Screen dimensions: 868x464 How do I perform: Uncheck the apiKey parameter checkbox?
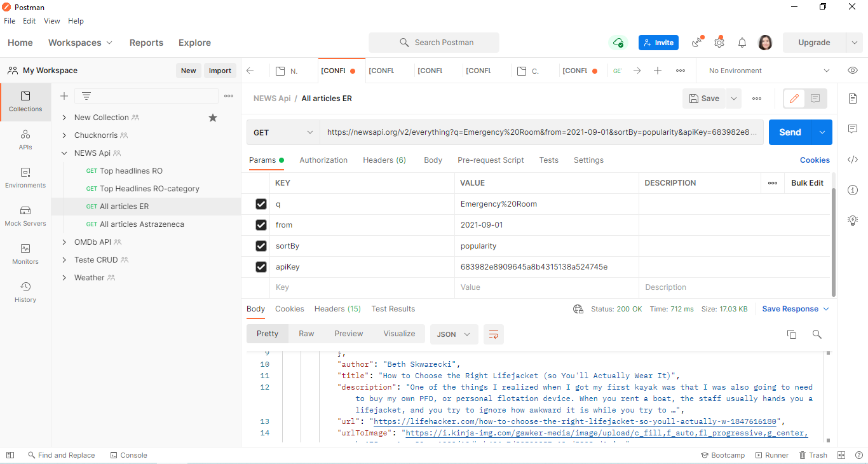[261, 267]
